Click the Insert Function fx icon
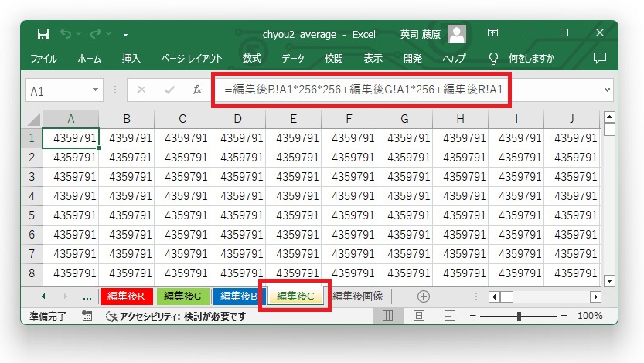 [x=197, y=90]
